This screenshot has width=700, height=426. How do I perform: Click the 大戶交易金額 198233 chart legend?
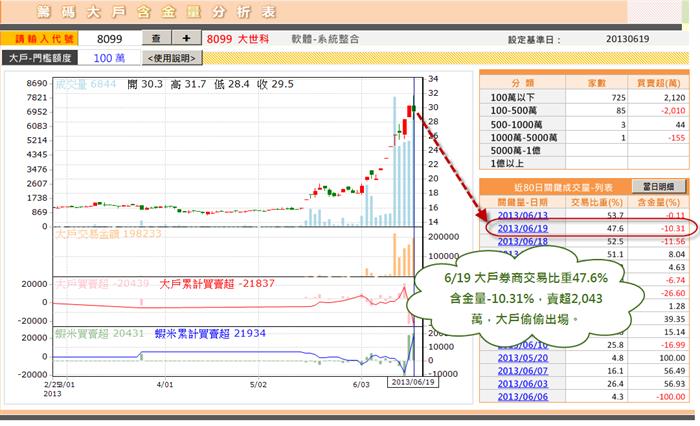click(x=108, y=233)
